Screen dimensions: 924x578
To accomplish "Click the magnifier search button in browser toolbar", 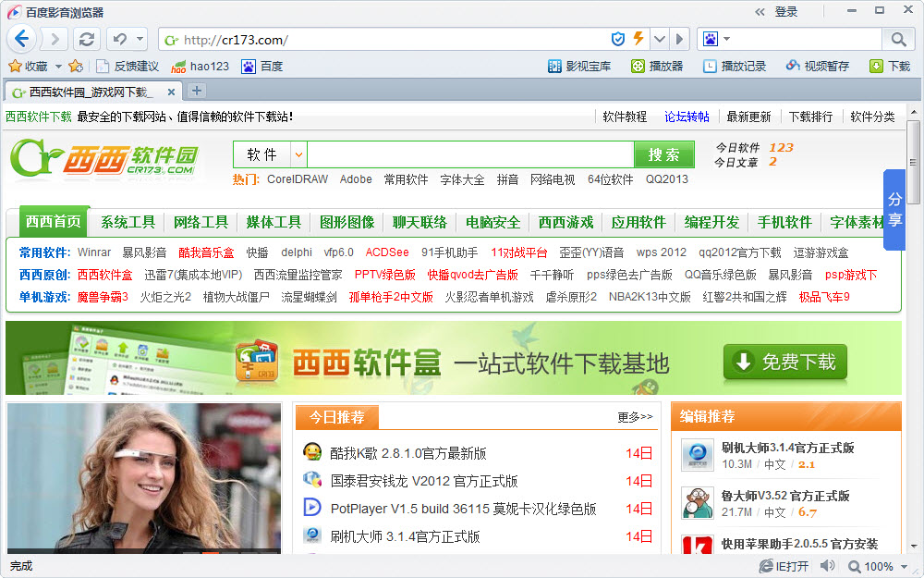I will click(x=898, y=40).
